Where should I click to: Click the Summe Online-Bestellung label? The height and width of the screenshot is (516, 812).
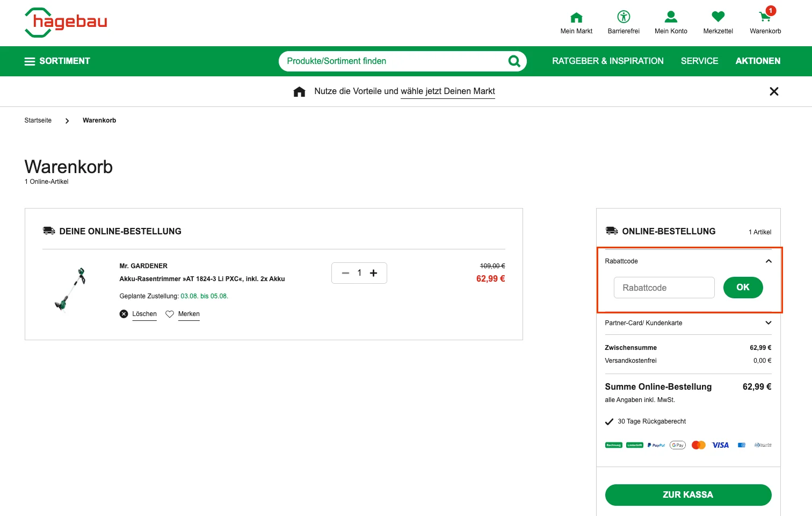click(658, 387)
